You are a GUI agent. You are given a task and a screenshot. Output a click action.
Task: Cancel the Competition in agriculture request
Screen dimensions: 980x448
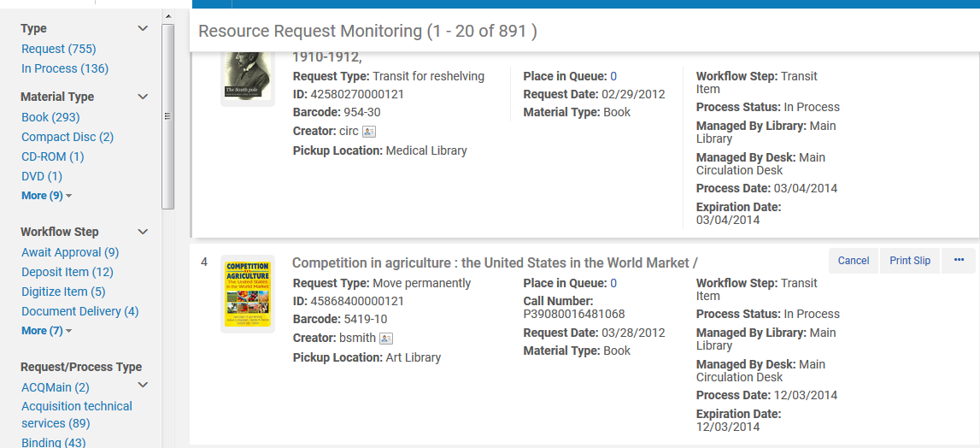854,261
